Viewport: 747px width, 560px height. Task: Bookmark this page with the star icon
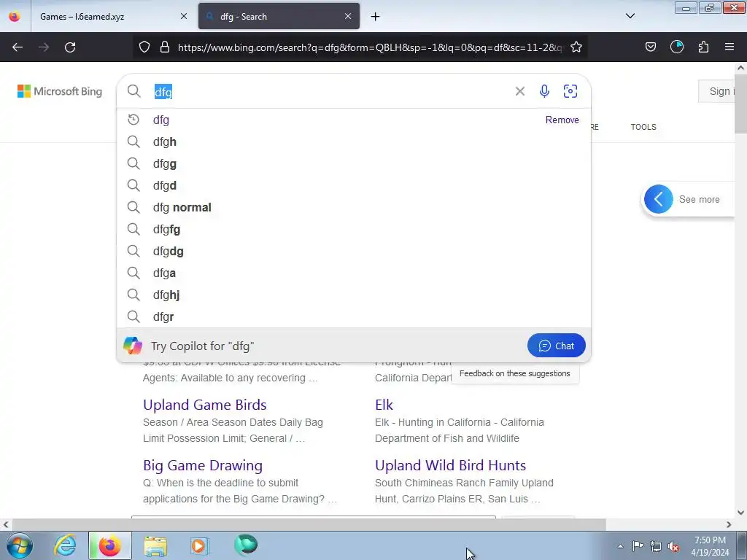point(576,47)
